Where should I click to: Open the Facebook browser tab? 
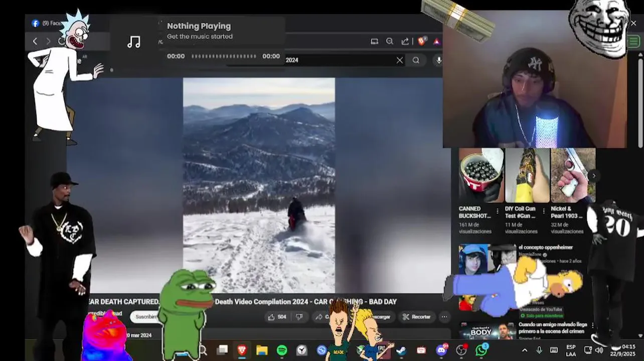click(x=47, y=23)
